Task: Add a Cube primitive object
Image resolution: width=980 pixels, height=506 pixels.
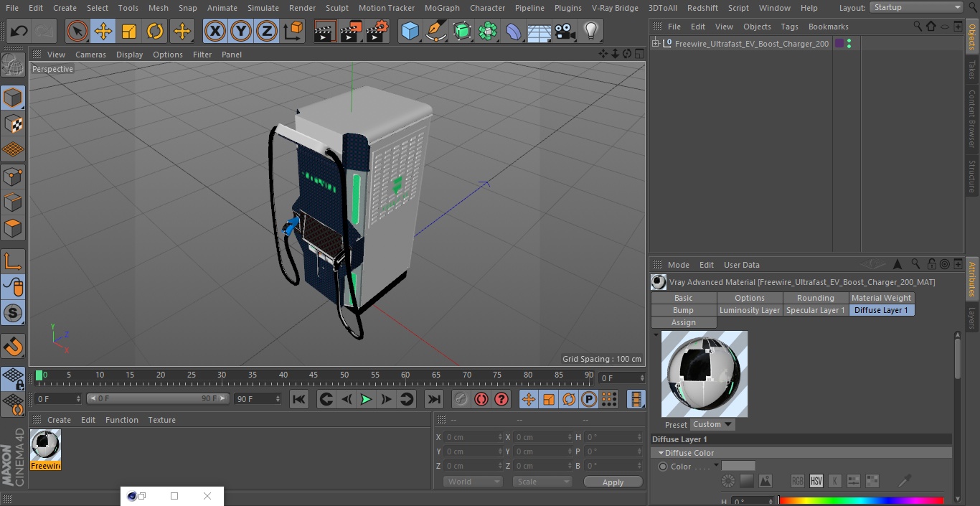Action: [x=410, y=32]
